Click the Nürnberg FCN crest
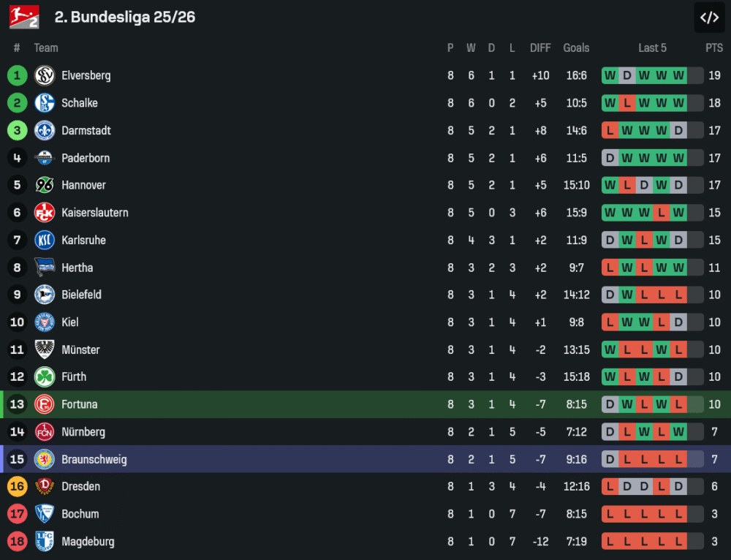The image size is (731, 560). tap(45, 432)
